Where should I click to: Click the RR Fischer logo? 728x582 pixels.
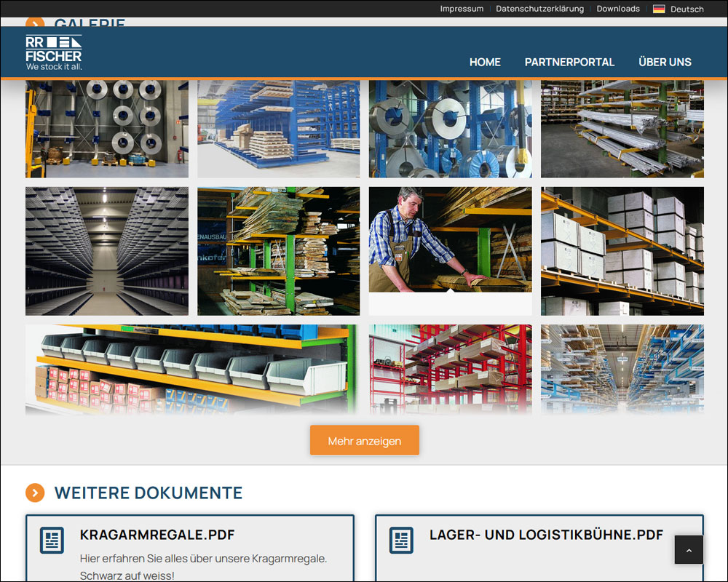click(x=54, y=52)
